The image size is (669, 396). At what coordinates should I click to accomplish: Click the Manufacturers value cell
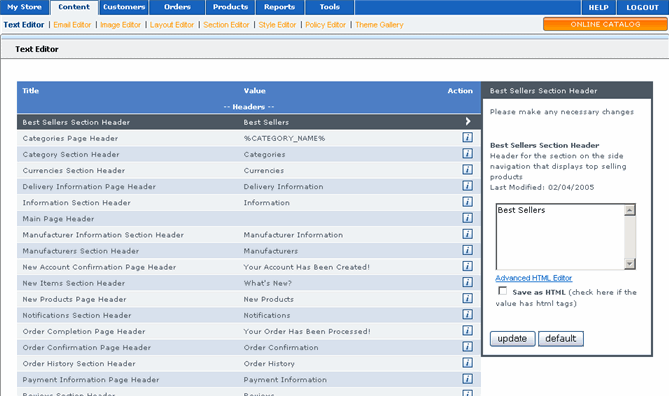[271, 251]
